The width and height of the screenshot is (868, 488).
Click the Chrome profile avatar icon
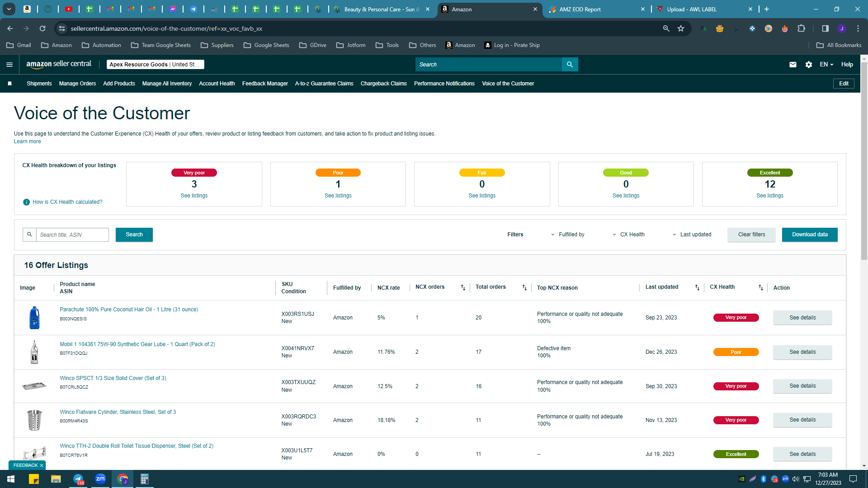(842, 28)
